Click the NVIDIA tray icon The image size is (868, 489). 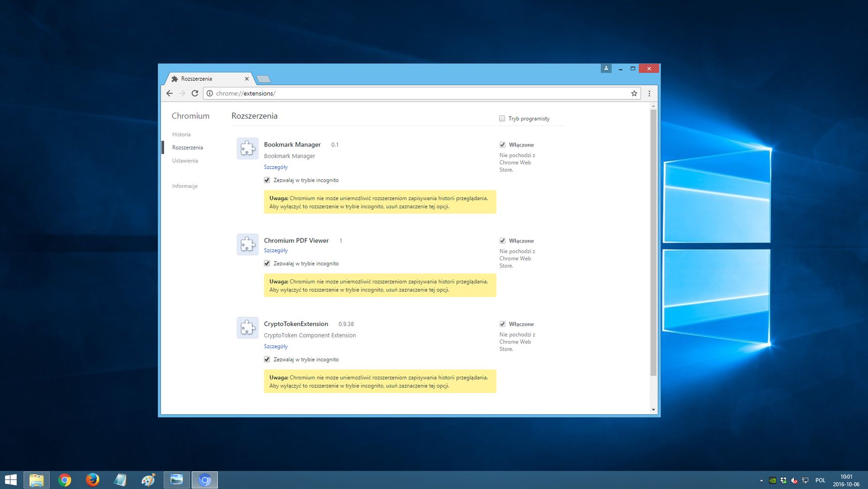pos(772,480)
